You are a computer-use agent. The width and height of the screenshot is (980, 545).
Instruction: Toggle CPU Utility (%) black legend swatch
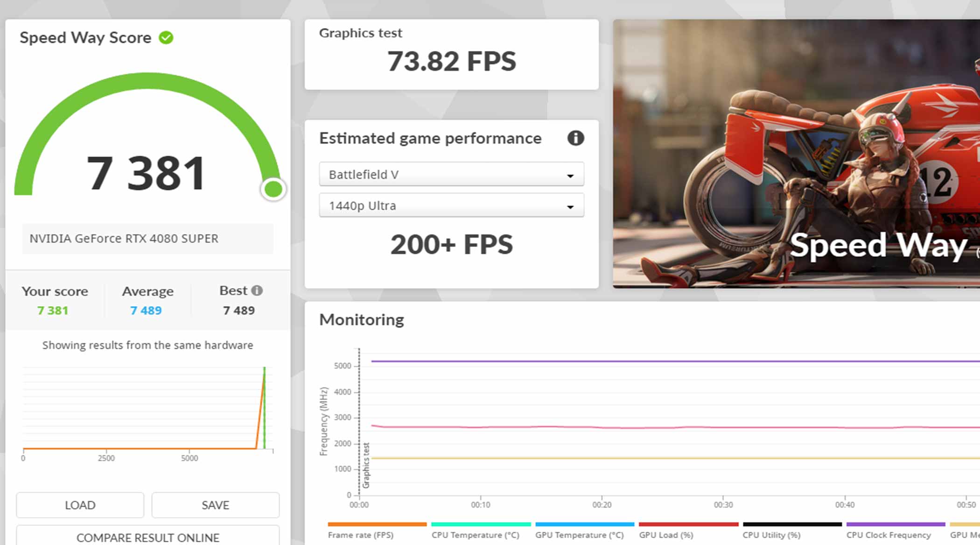792,524
